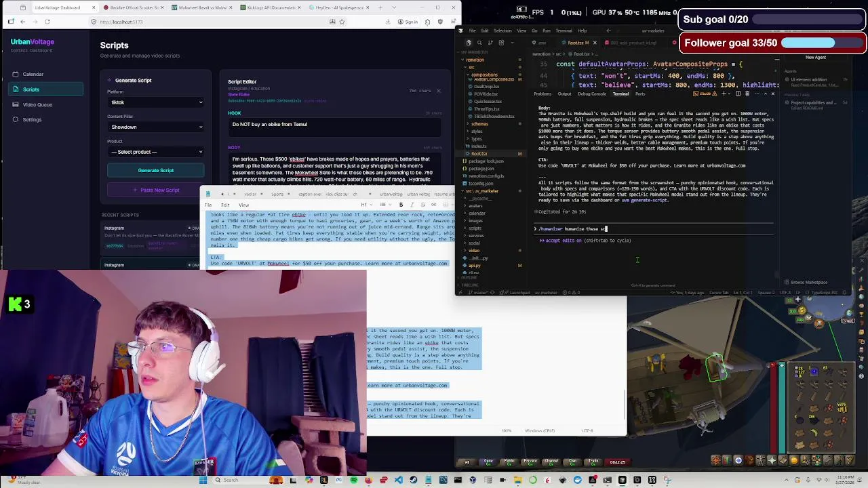868x488 pixels.
Task: Open Explorer view in editor activity bar
Action: (x=469, y=43)
